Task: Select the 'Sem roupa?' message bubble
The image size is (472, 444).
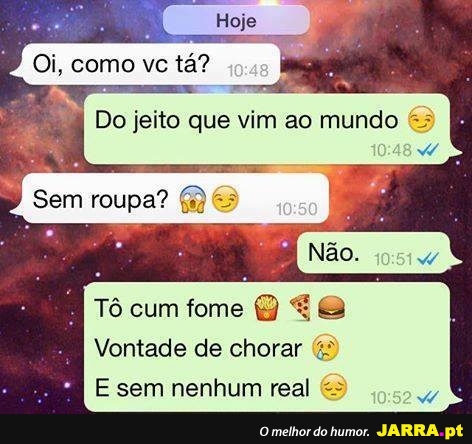Action: [170, 198]
